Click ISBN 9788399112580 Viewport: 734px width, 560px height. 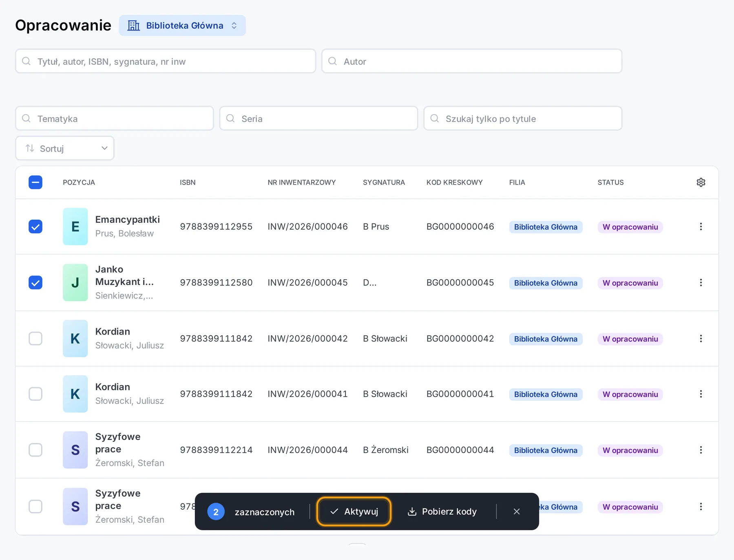click(216, 282)
